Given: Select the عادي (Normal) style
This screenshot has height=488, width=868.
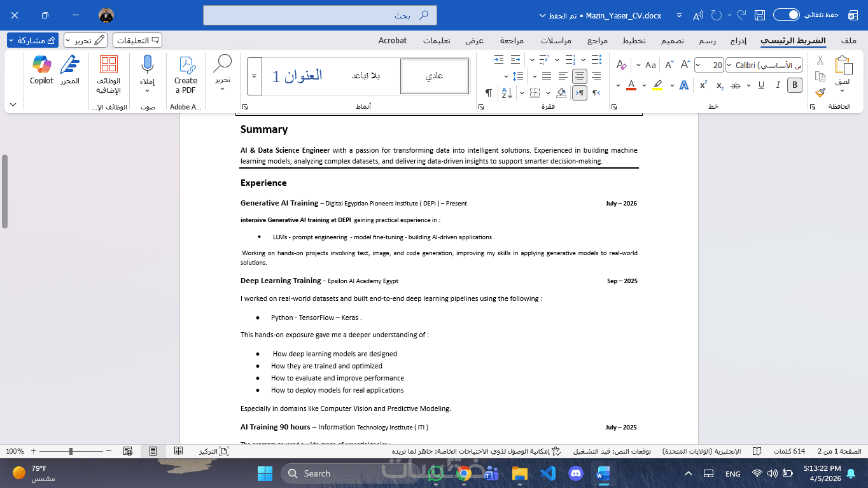Looking at the screenshot, I should coord(435,76).
